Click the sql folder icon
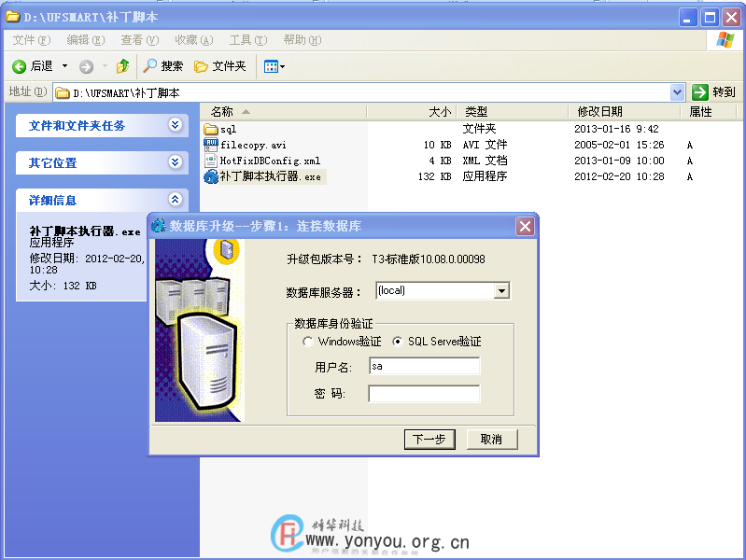The image size is (746, 560). (x=210, y=129)
